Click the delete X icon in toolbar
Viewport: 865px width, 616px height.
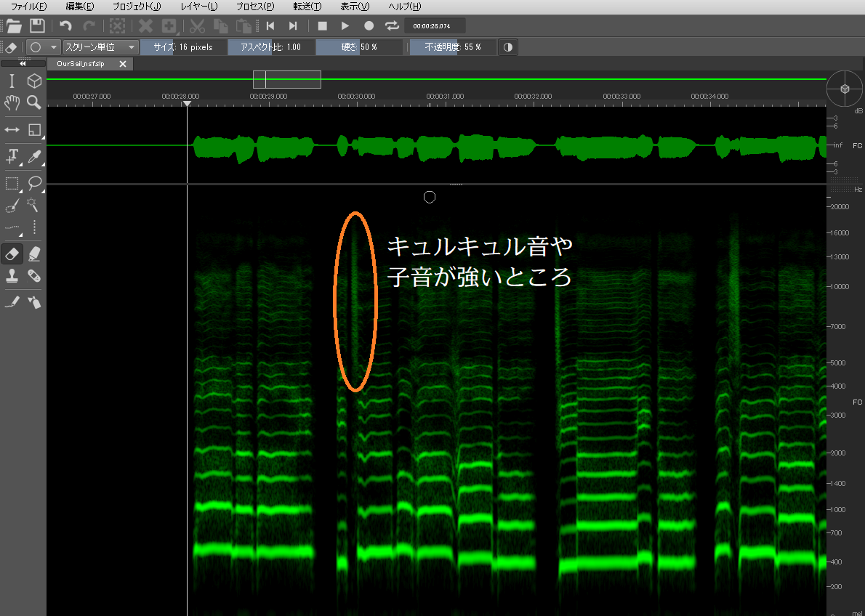[x=145, y=26]
